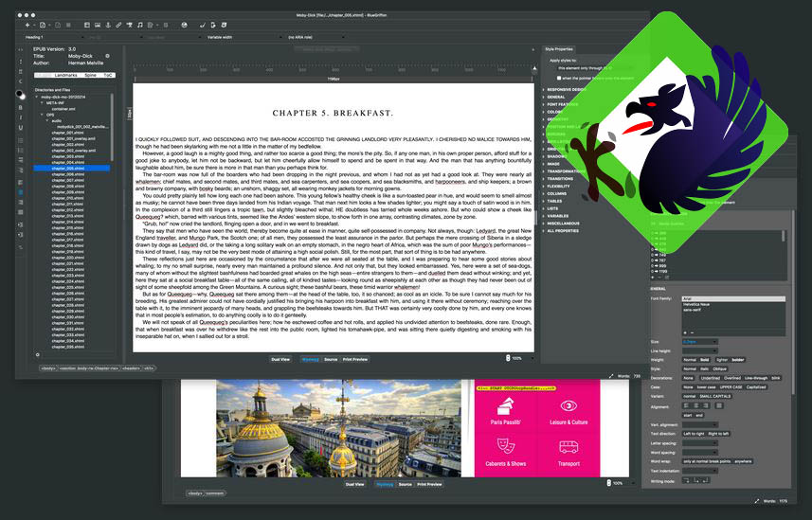
Task: Collapse the OPS folder in file tree
Action: point(42,115)
